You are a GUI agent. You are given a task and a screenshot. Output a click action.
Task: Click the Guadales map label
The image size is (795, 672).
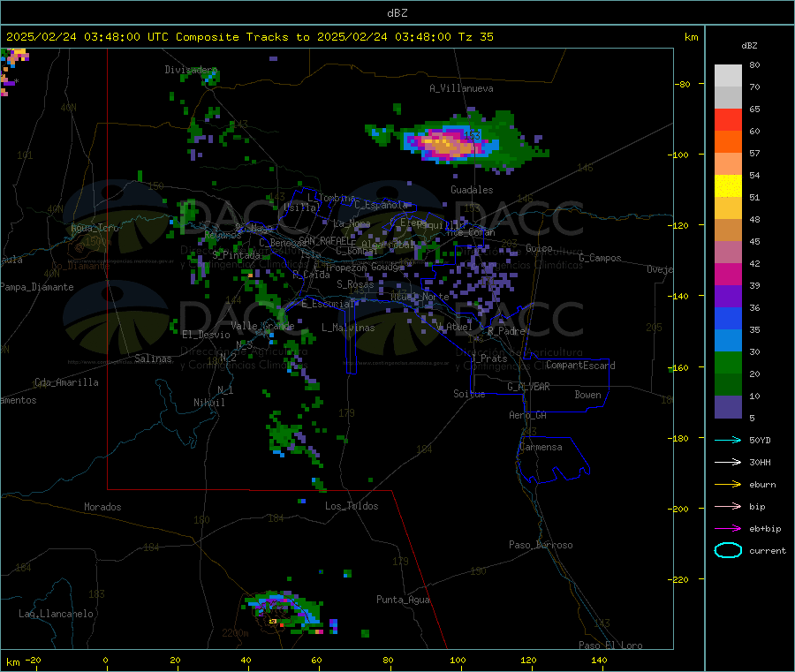(472, 190)
